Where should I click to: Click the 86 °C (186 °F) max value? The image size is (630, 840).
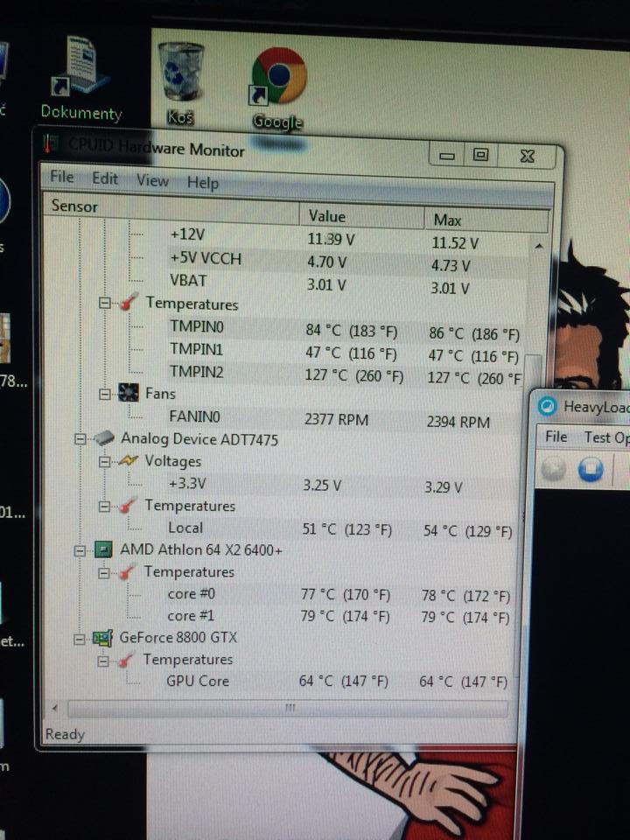[474, 333]
